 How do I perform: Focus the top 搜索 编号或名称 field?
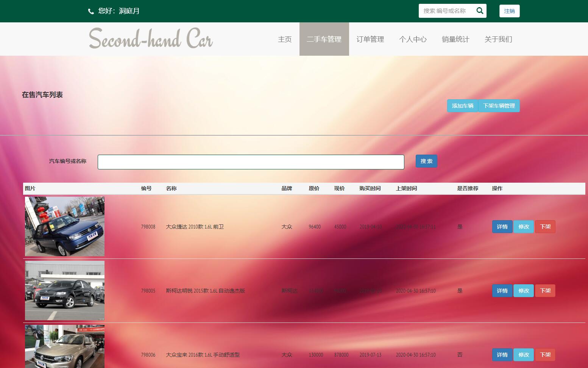pyautogui.click(x=446, y=11)
